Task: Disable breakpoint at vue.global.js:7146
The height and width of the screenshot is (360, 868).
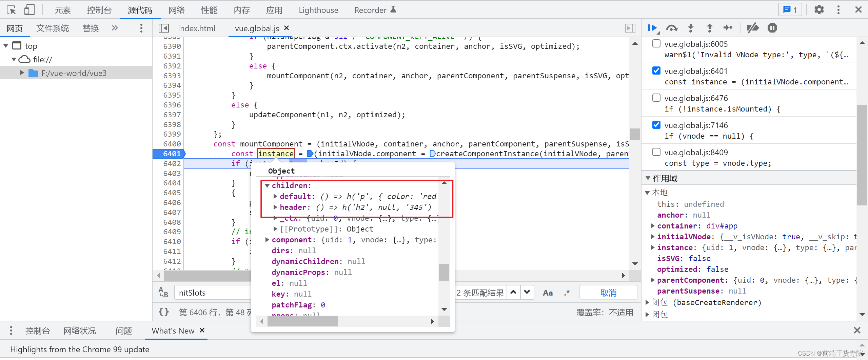Action: 656,125
